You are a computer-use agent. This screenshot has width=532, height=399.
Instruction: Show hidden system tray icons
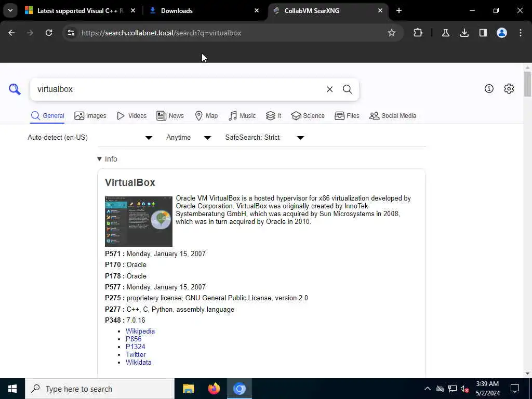point(428,389)
